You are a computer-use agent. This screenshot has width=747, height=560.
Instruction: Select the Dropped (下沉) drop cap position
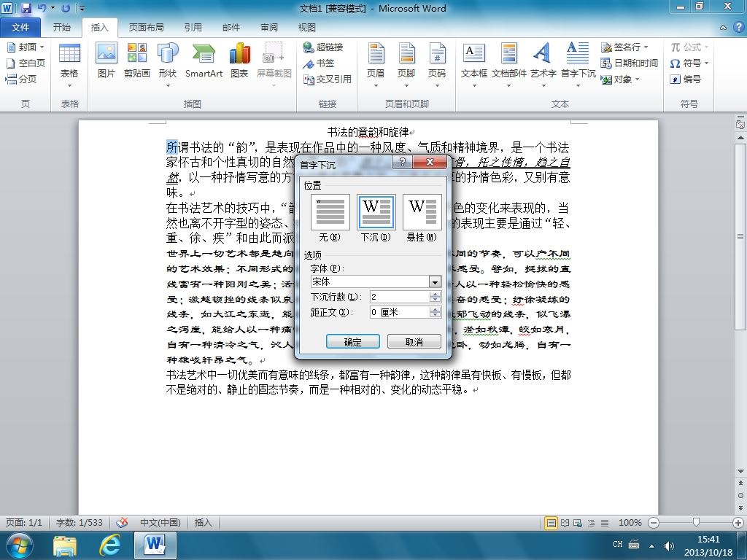376,218
